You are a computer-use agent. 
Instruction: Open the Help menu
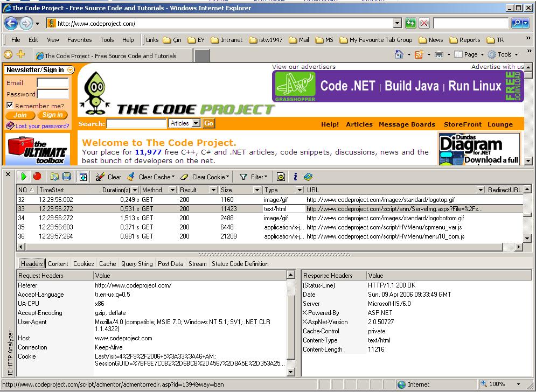[x=128, y=40]
